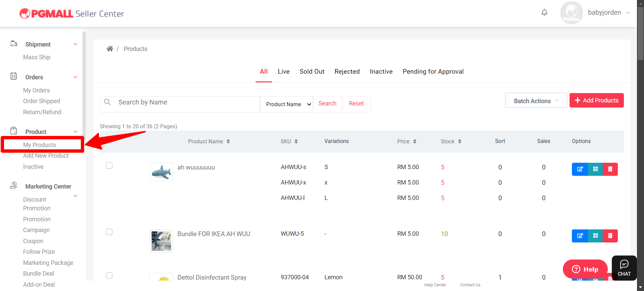The image size is (644, 291).
Task: Click the delete trash icon for ah wuuuuuuuu
Action: click(x=610, y=169)
